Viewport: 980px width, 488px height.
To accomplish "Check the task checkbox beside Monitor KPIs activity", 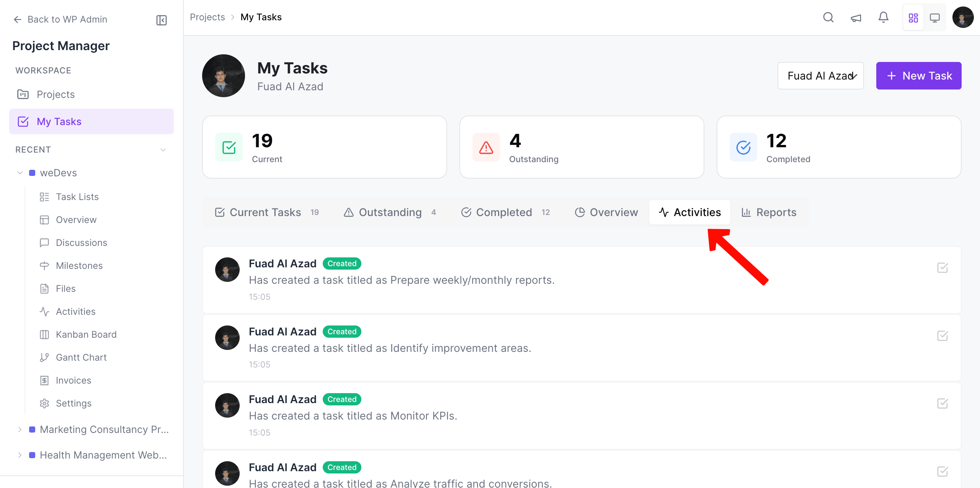I will pos(943,403).
